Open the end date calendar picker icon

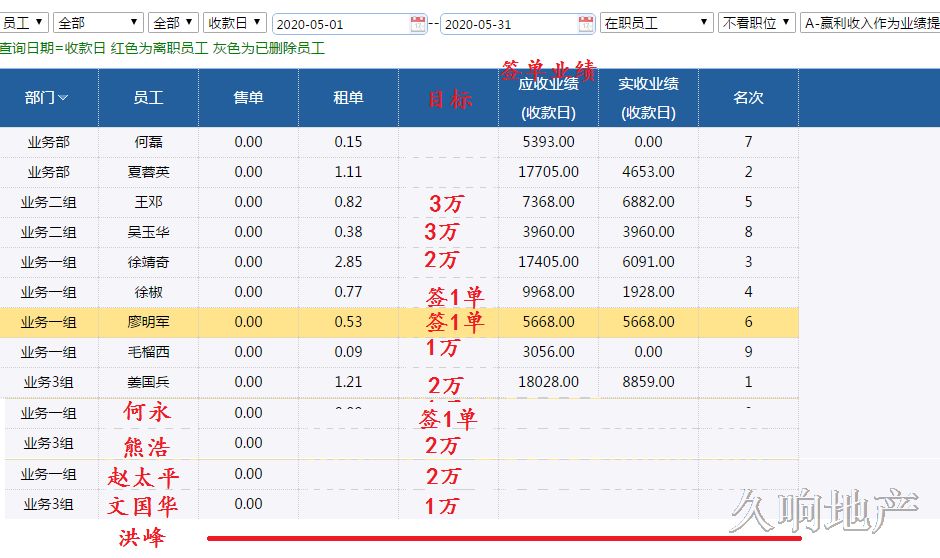pos(584,23)
